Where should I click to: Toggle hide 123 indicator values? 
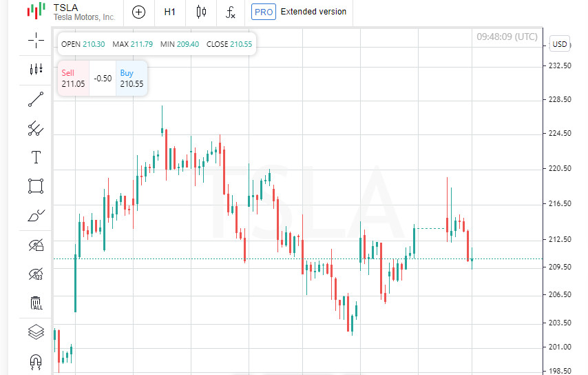tap(36, 274)
